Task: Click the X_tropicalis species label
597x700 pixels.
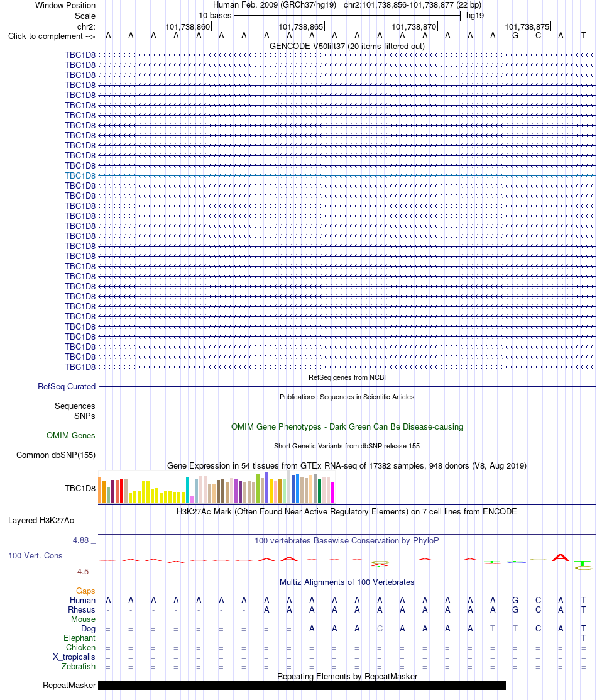Action: point(74,657)
